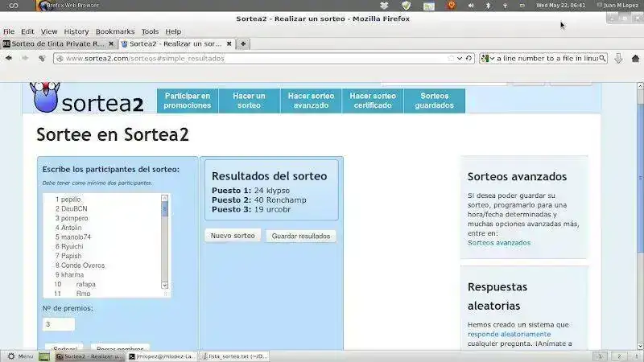
Task: Click the result 'Puesto 2: 40 Ronchamp'
Action: (258, 200)
